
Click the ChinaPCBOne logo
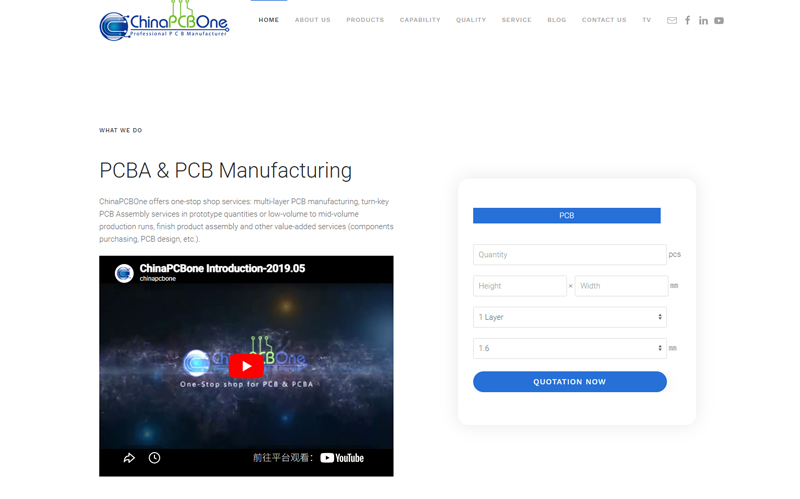pyautogui.click(x=164, y=21)
